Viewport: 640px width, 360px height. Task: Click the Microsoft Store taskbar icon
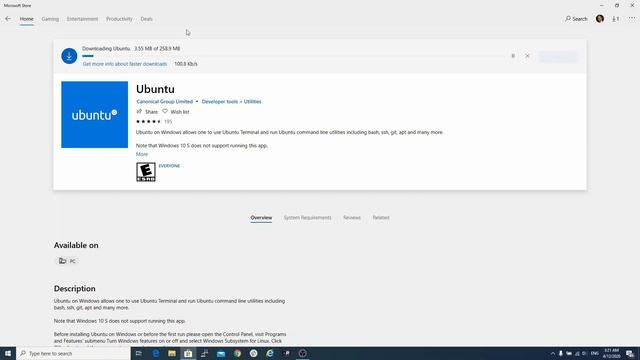tap(188, 353)
